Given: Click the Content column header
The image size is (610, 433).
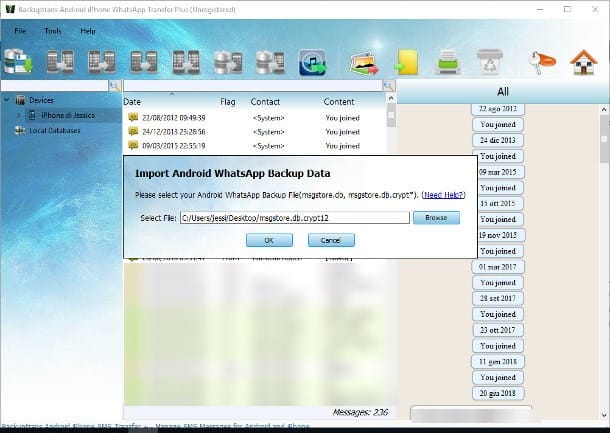Looking at the screenshot, I should (x=339, y=102).
